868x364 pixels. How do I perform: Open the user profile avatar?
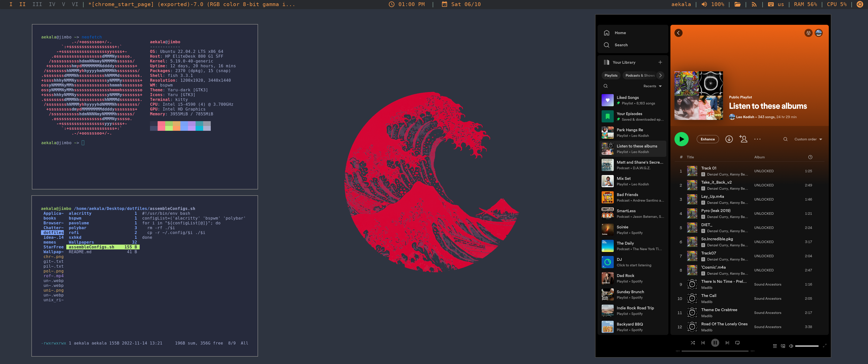[x=818, y=33]
